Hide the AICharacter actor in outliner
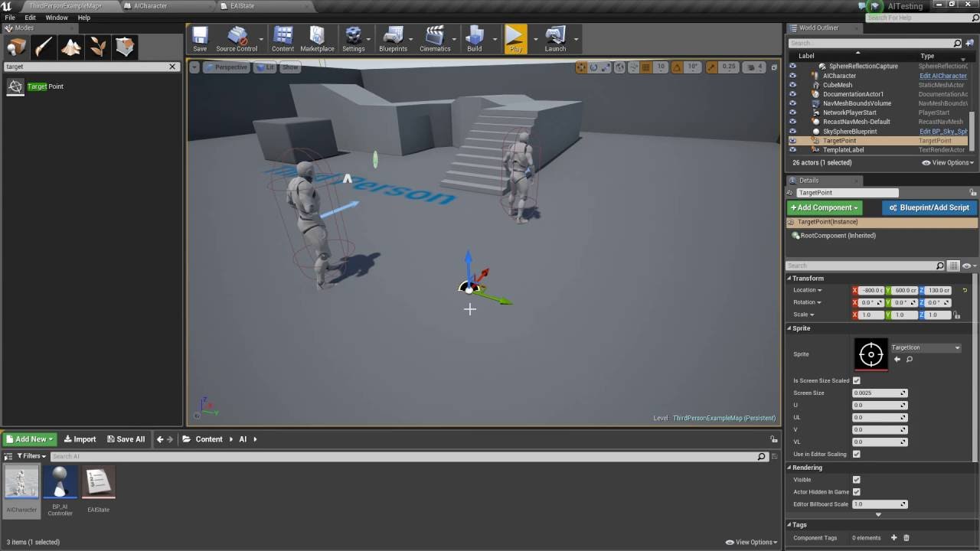The image size is (980, 551). tap(792, 76)
